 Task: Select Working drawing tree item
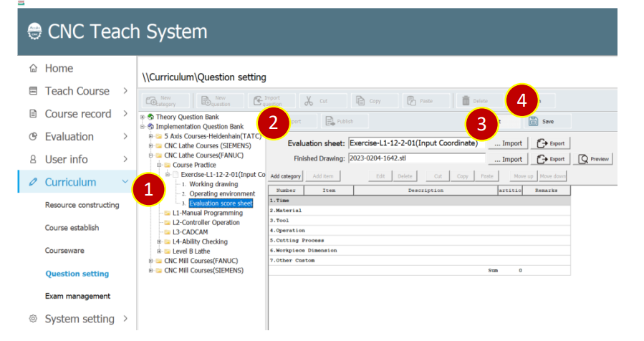tap(213, 184)
